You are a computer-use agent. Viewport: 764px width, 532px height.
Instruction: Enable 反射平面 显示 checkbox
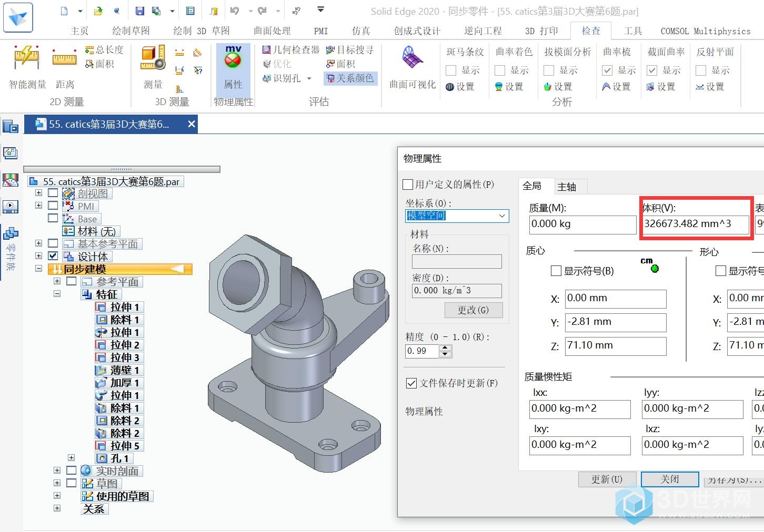(701, 70)
